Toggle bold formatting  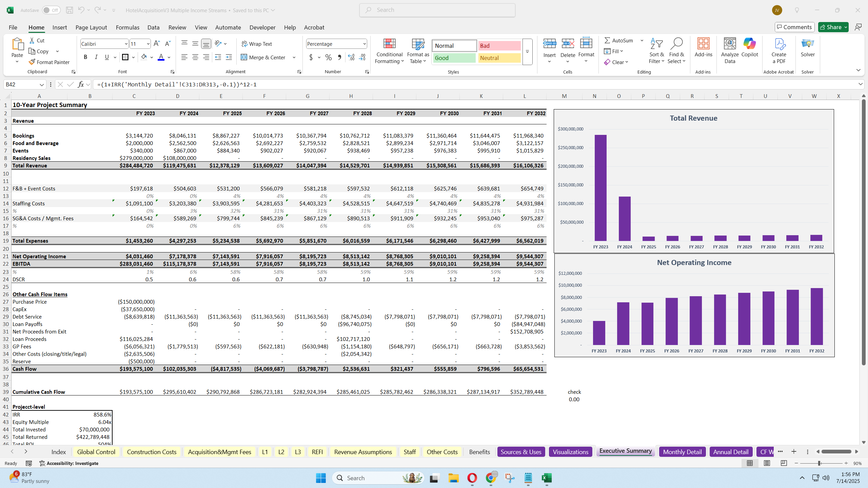(x=85, y=57)
